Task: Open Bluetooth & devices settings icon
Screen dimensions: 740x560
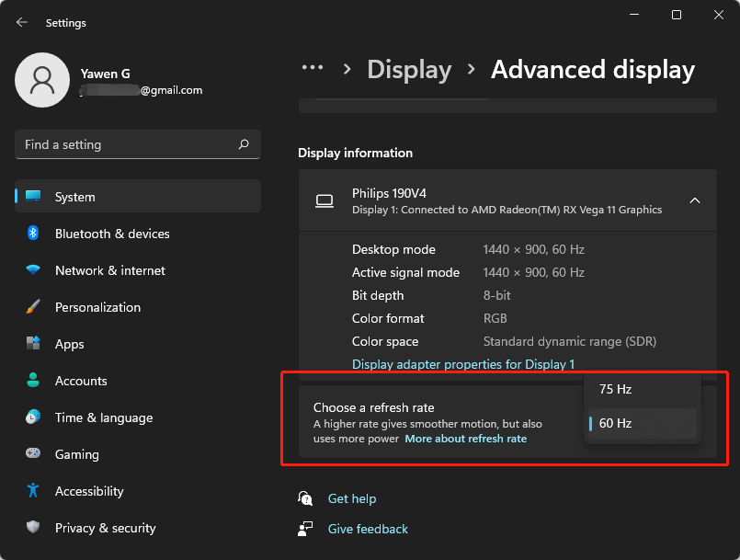Action: pos(34,234)
